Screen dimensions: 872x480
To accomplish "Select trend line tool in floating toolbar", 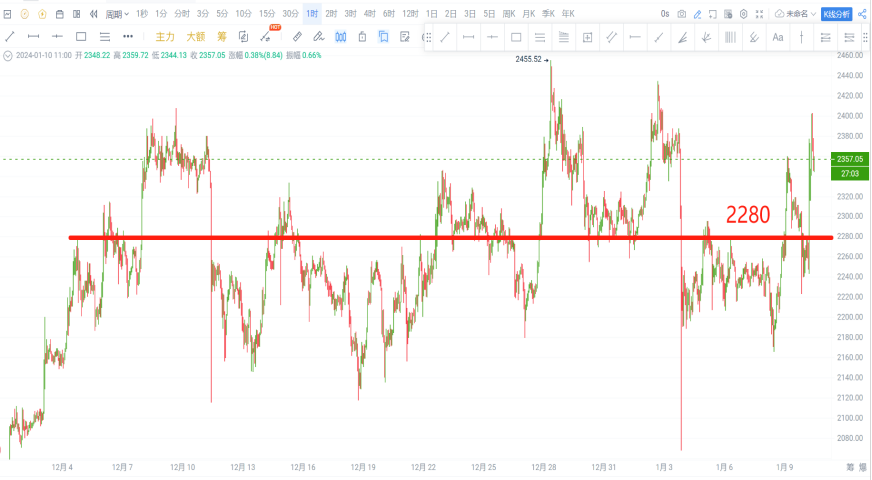I will click(445, 37).
